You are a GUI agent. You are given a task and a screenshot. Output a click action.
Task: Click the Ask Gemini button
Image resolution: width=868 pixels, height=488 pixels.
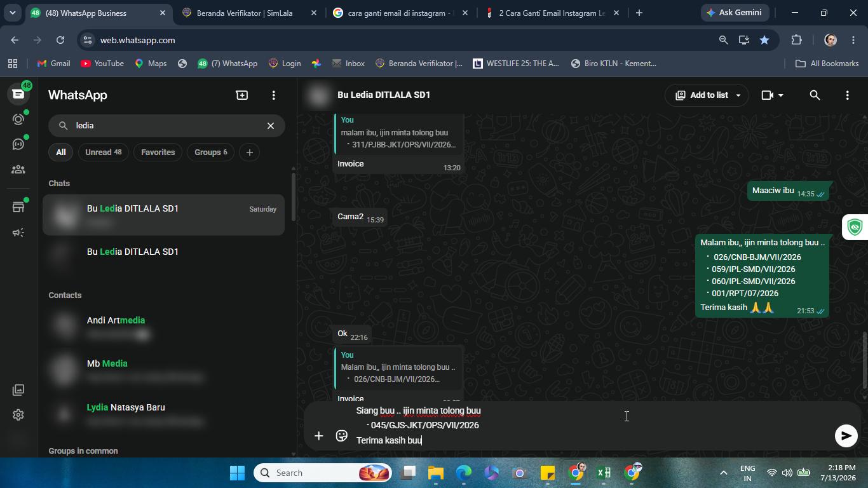(x=735, y=13)
